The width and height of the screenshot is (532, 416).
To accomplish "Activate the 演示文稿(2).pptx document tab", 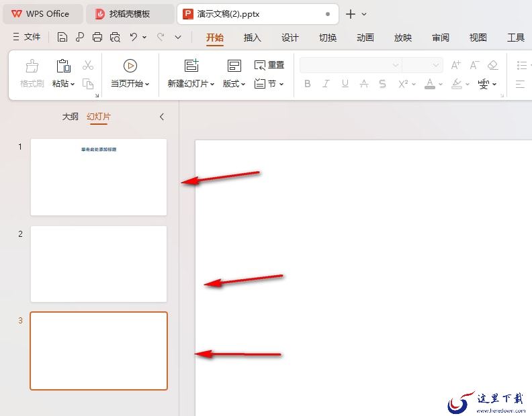I will coord(258,14).
